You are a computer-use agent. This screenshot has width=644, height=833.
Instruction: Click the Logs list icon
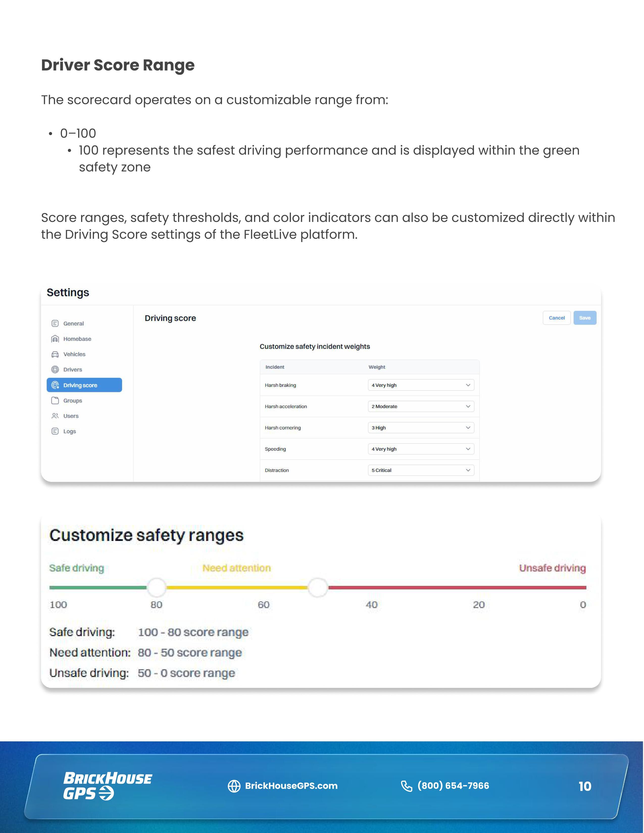point(55,431)
